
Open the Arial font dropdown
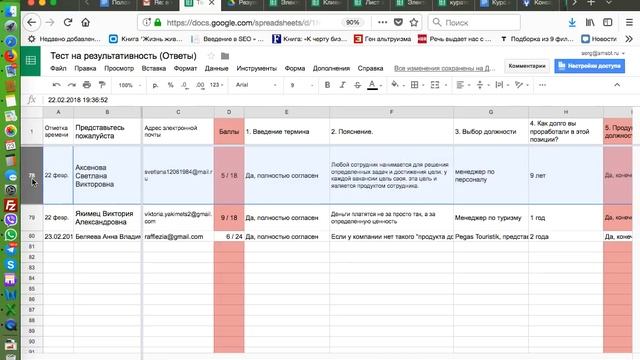[x=256, y=85]
